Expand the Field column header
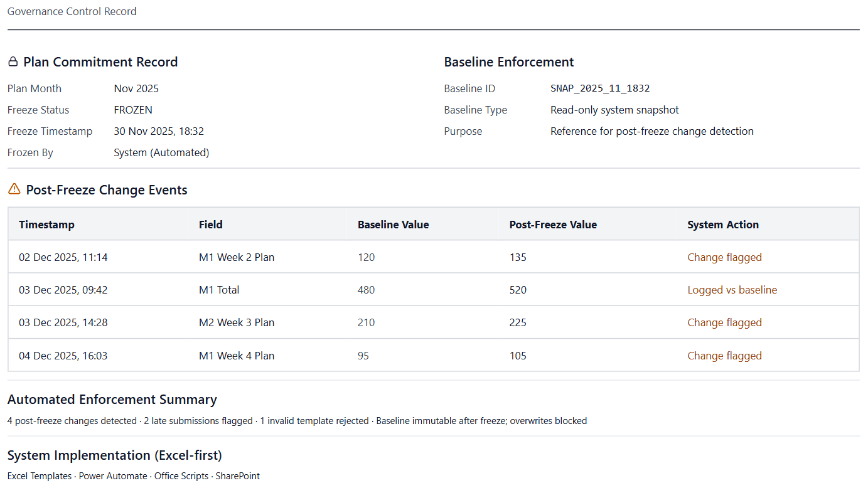868x488 pixels. click(210, 224)
